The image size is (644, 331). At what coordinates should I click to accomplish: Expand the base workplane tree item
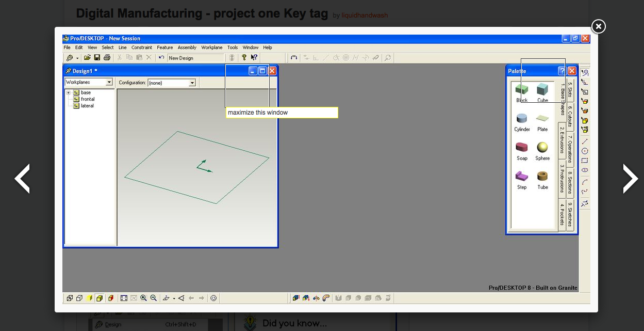click(x=69, y=92)
